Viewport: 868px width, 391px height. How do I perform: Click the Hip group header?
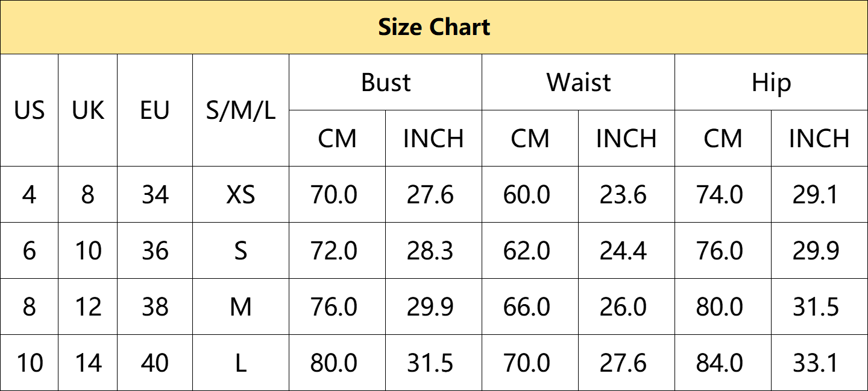pos(771,83)
